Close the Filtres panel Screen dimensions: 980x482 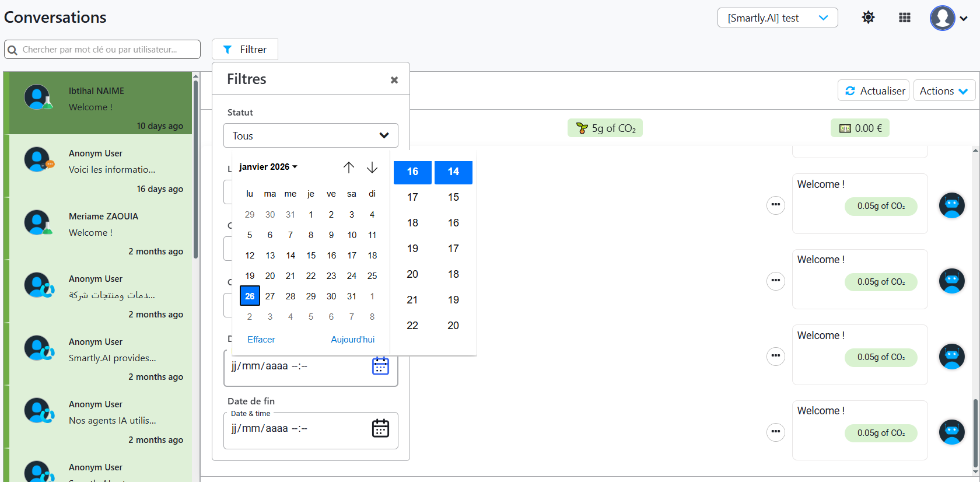(x=394, y=80)
